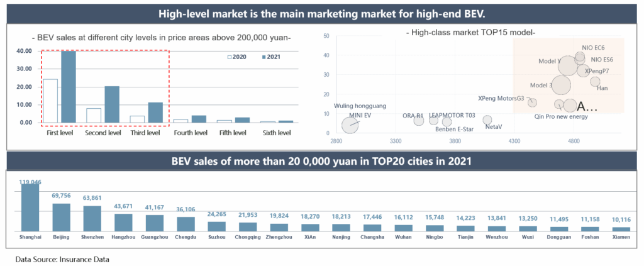
Task: Select the 'Second level' axis label
Action: pyautogui.click(x=103, y=133)
